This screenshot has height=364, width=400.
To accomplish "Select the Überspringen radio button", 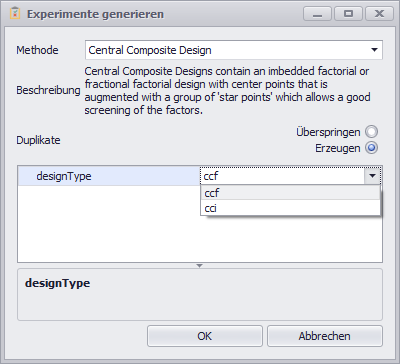I will [371, 132].
